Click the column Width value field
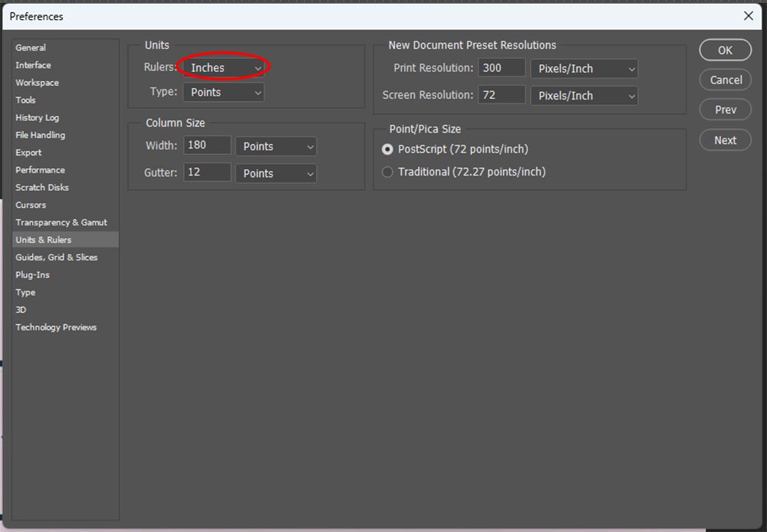Viewport: 767px width, 532px height. (x=207, y=145)
